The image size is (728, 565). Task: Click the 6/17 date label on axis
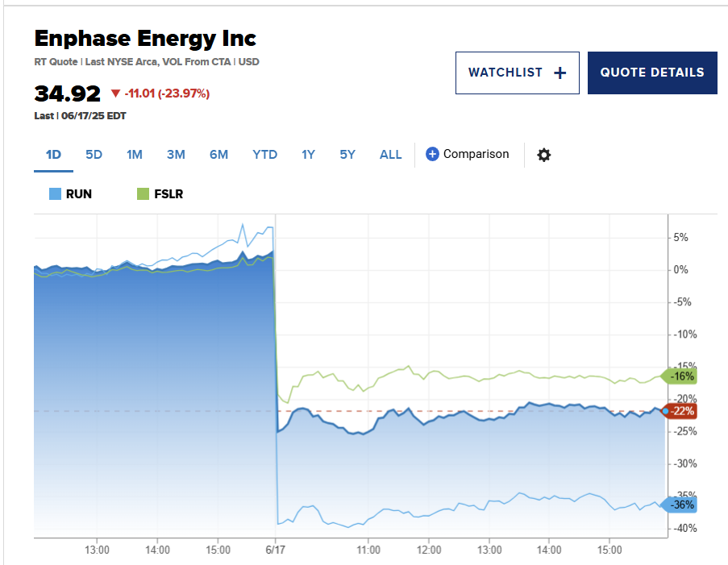click(276, 550)
